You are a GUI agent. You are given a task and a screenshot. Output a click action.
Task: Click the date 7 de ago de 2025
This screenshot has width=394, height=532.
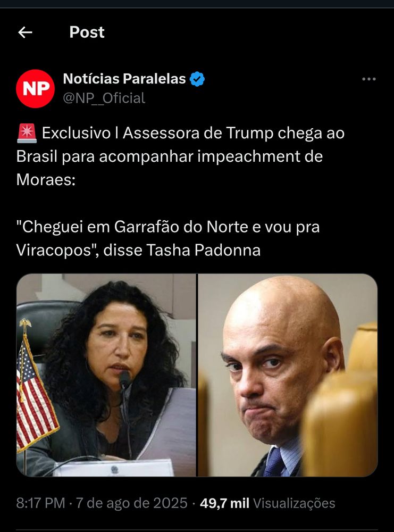131,503
